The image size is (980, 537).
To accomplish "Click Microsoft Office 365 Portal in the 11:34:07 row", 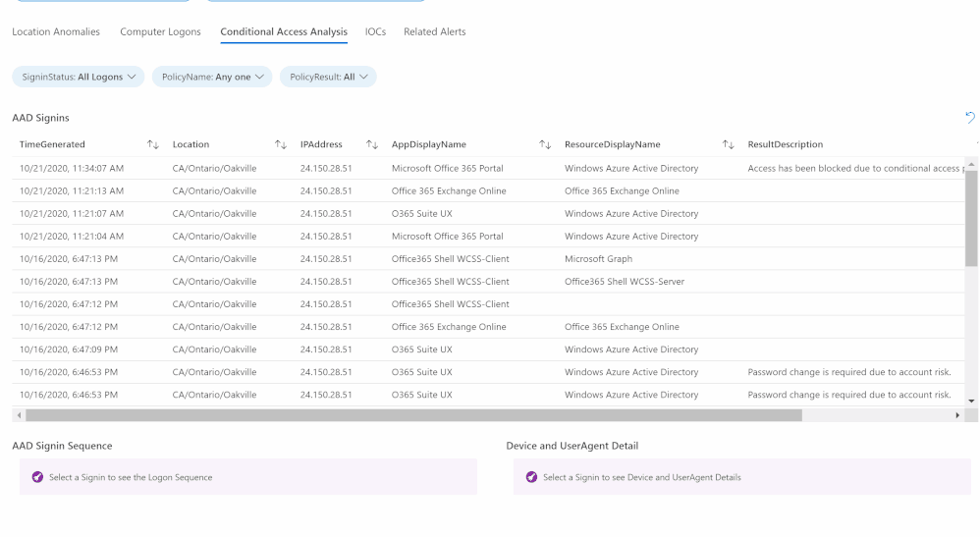I will (x=448, y=168).
